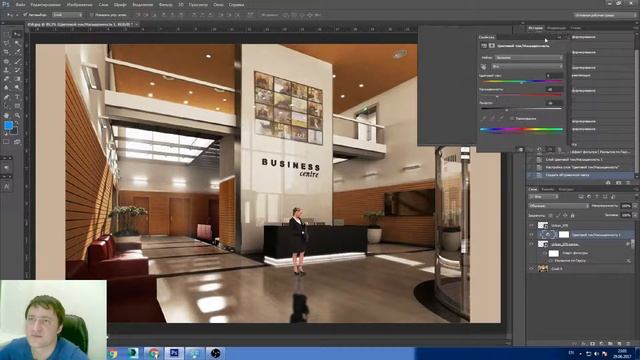The height and width of the screenshot is (360, 640).
Task: Open the auto-select Слой dropdown in options bar
Action: [x=67, y=15]
